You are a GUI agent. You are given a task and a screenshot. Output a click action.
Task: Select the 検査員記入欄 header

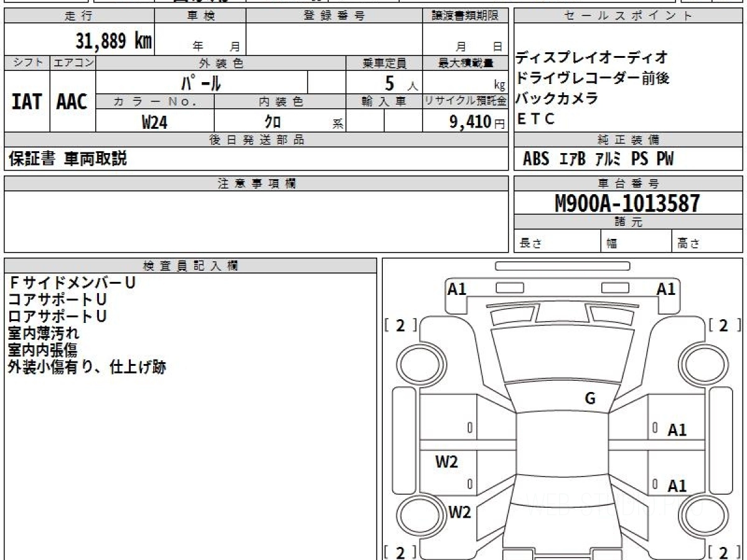click(190, 266)
